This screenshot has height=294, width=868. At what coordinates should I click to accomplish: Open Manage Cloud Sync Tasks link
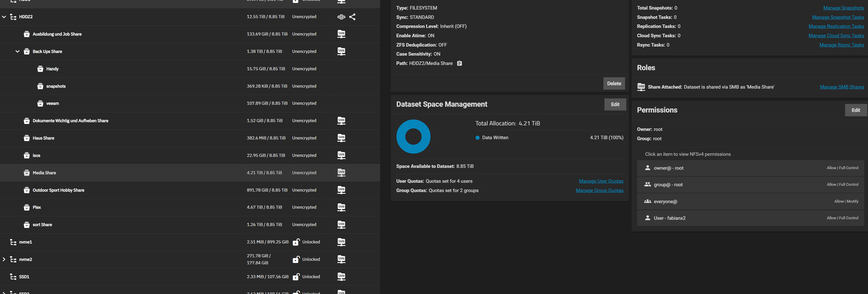tap(836, 36)
